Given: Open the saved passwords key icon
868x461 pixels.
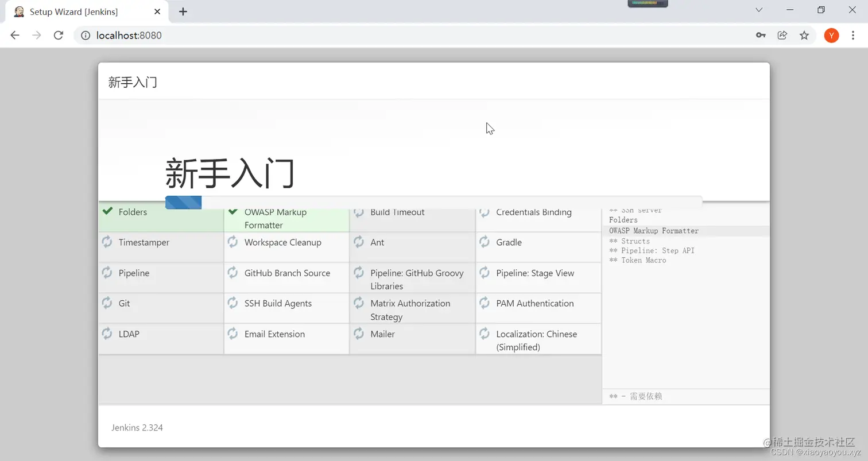Looking at the screenshot, I should (x=761, y=35).
